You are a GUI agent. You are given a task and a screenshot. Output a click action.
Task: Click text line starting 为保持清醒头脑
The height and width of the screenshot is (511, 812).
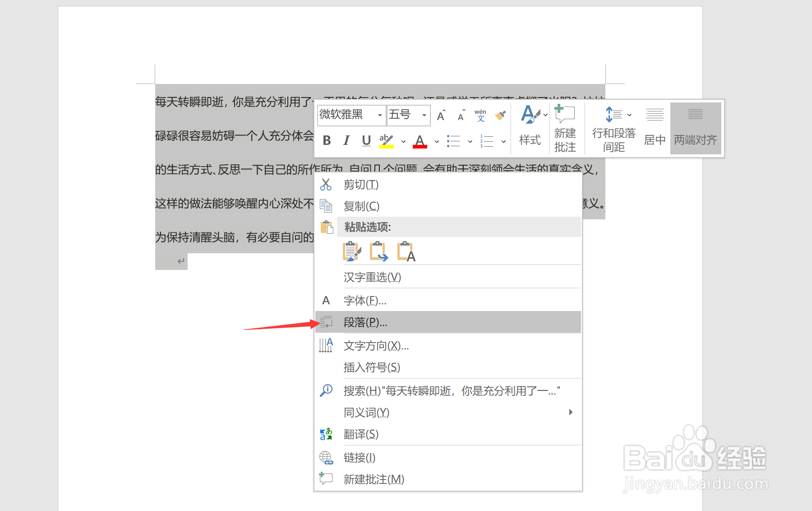pos(234,237)
